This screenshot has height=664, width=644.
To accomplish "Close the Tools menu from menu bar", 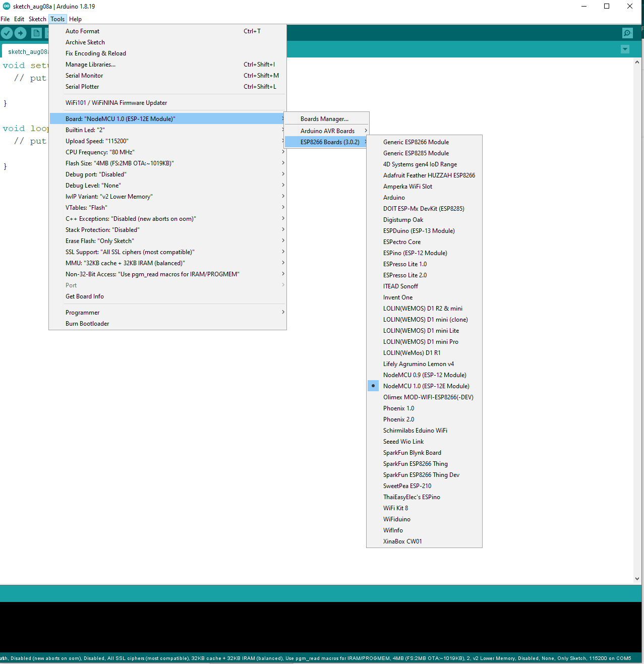I will coord(57,19).
